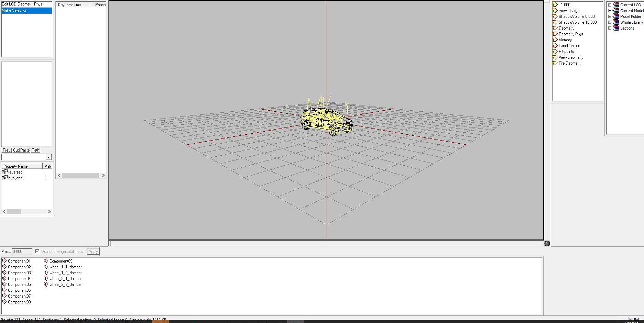Click the buoyancy property icon

tap(5, 178)
